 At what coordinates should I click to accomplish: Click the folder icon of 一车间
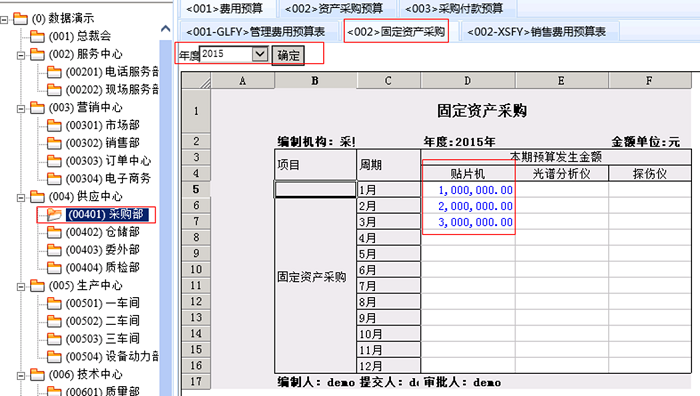point(54,303)
